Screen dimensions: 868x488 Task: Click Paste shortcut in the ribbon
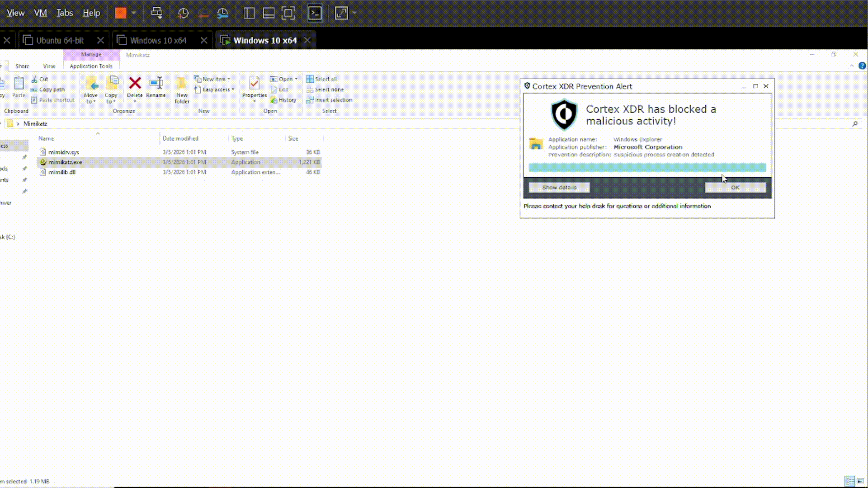click(x=52, y=100)
